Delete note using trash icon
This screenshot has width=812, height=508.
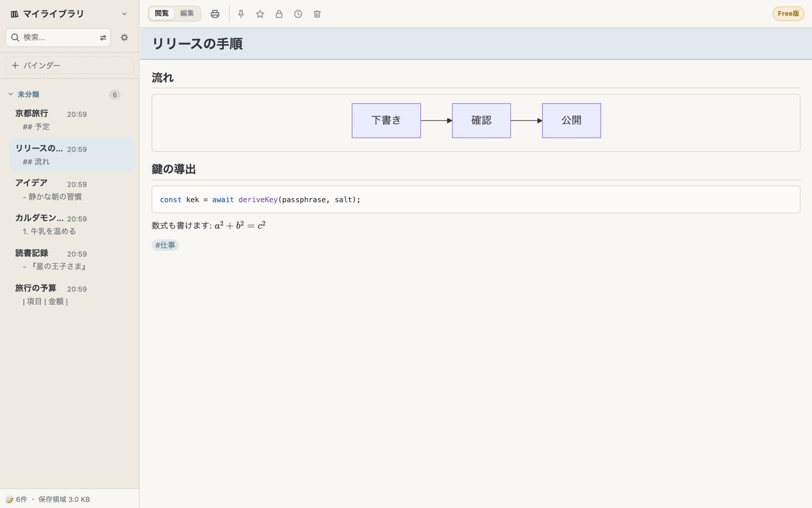coord(317,14)
